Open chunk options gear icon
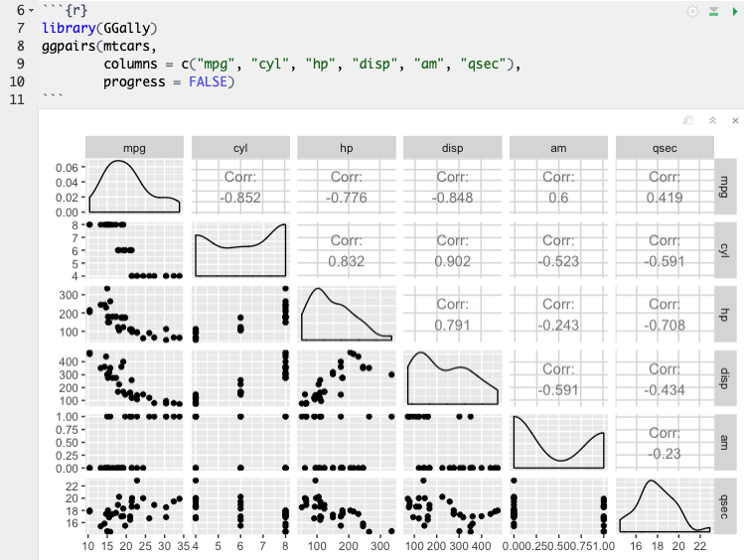This screenshot has height=560, width=744. point(692,11)
